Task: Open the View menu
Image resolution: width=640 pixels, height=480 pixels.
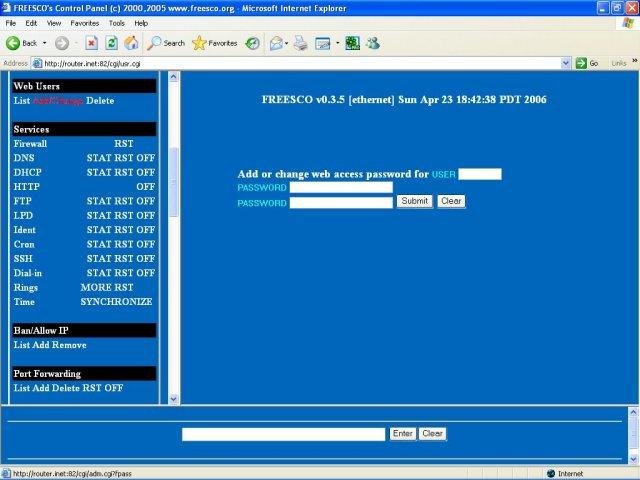Action: point(54,23)
